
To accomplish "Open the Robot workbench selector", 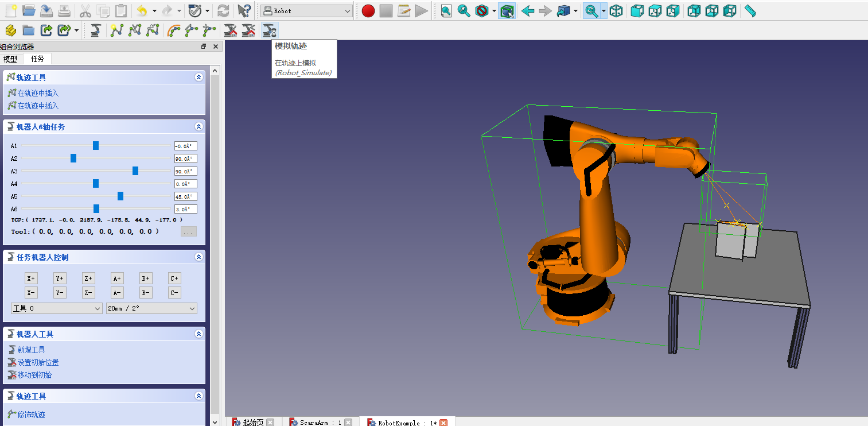I will click(307, 11).
